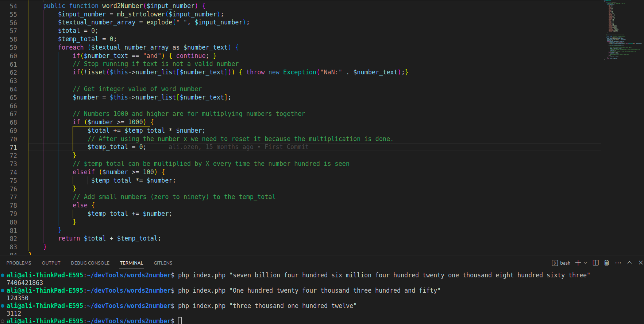Switch to the PROBLEMS tab
The width and height of the screenshot is (644, 324).
click(x=19, y=263)
